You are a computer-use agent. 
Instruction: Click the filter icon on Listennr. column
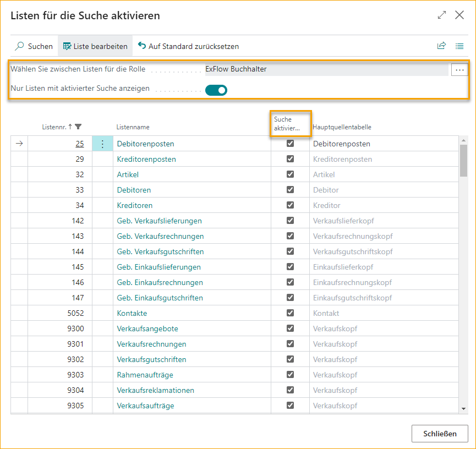point(78,127)
